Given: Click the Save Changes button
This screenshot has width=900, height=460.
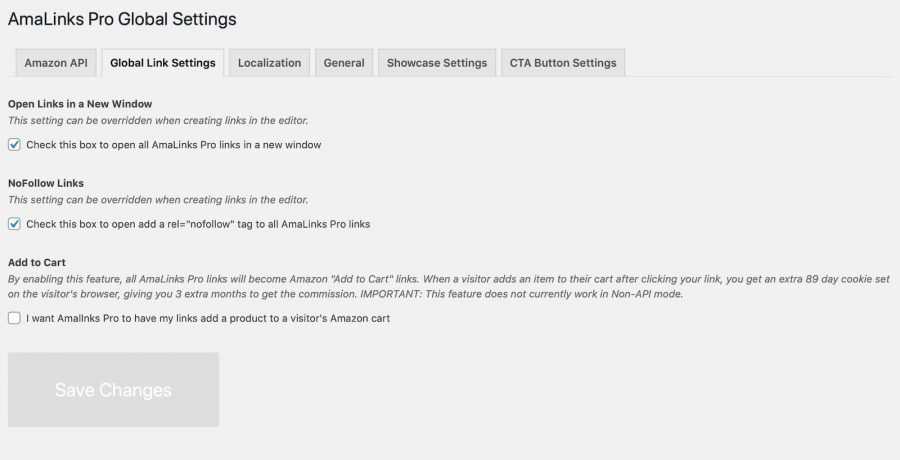Looking at the screenshot, I should pos(113,389).
